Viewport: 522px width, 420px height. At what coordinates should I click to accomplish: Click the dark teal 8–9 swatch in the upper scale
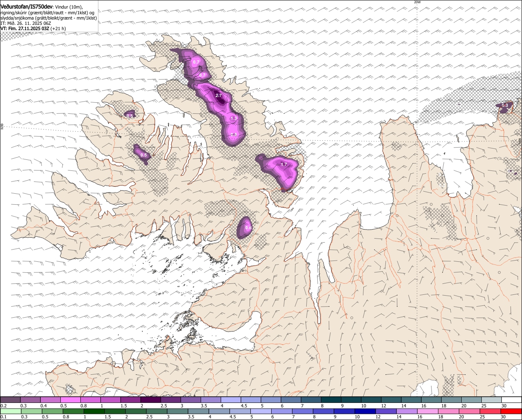(x=331, y=400)
